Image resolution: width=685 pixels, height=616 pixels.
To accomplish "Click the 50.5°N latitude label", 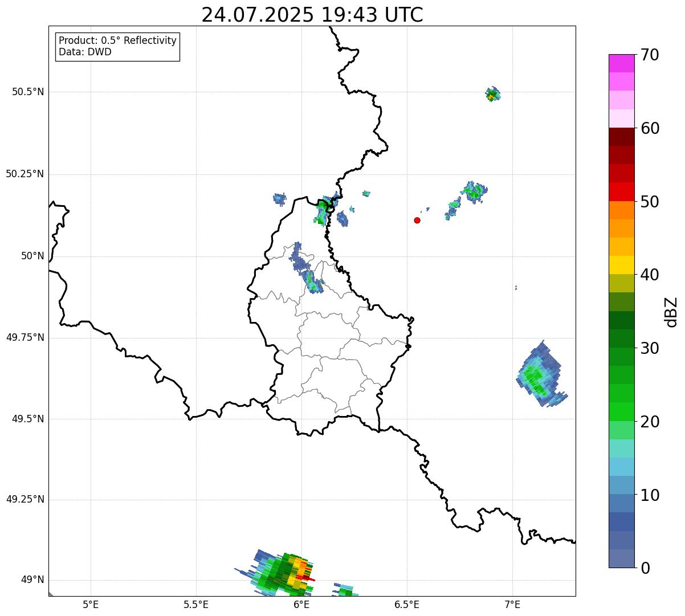I will (28, 92).
